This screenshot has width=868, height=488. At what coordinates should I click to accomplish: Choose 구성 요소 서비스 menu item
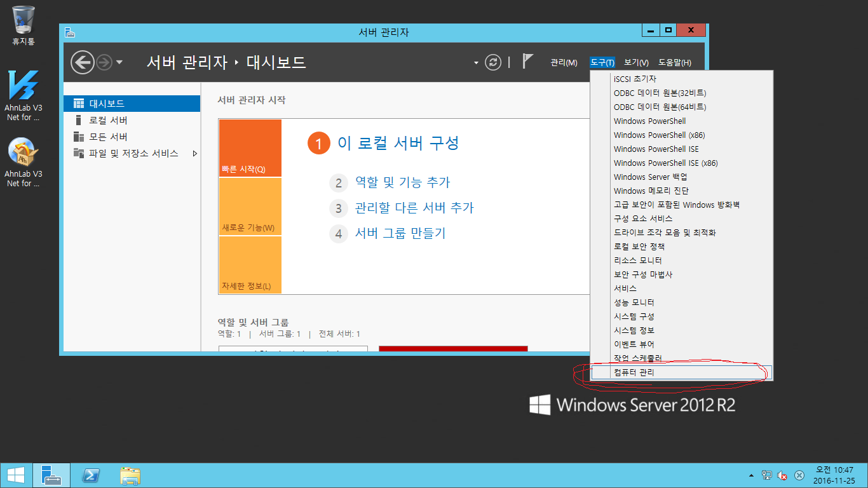[682, 219]
